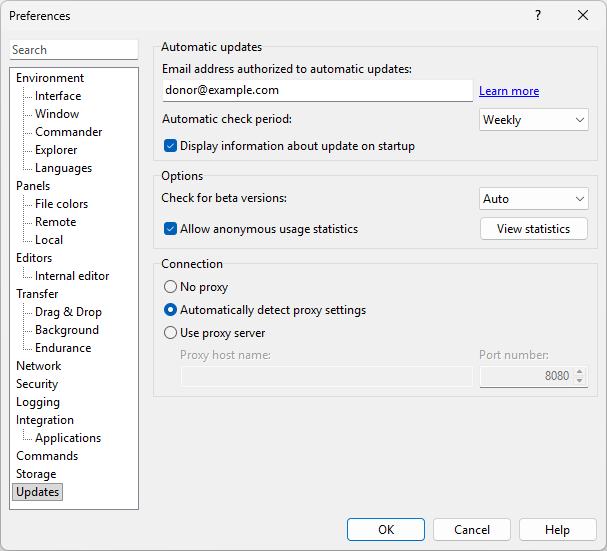Go to the Drag & Drop page

pyautogui.click(x=68, y=312)
